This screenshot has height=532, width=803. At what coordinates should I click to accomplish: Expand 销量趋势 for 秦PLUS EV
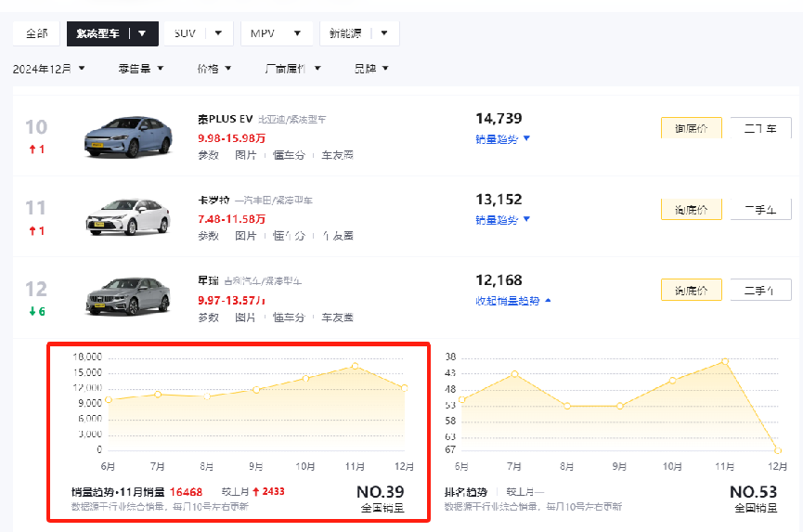click(502, 139)
